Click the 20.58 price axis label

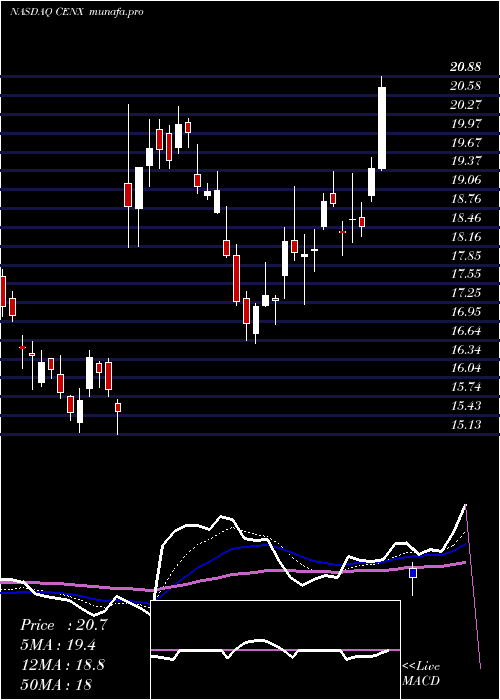(466, 86)
